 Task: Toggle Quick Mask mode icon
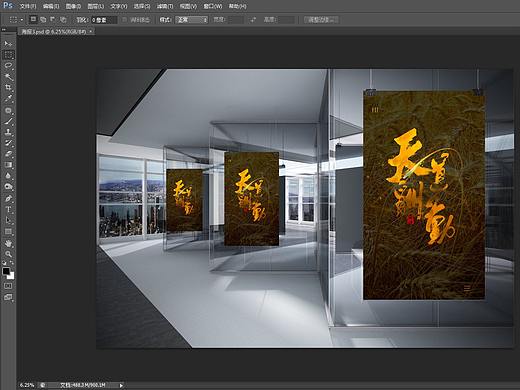(8, 286)
